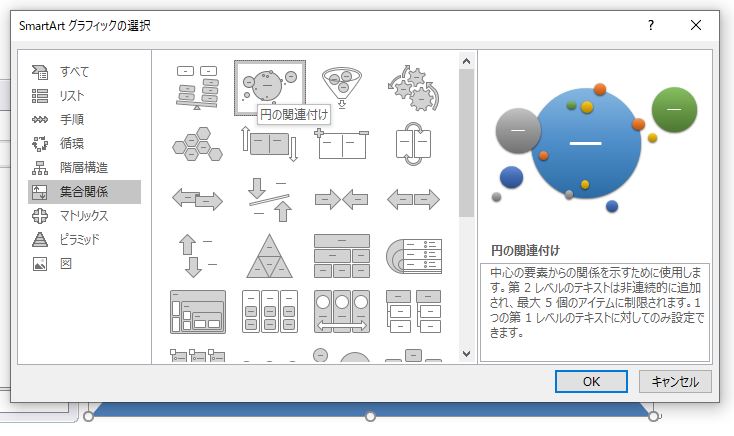
Task: Click the colored circle relationship preview image
Action: (x=595, y=148)
